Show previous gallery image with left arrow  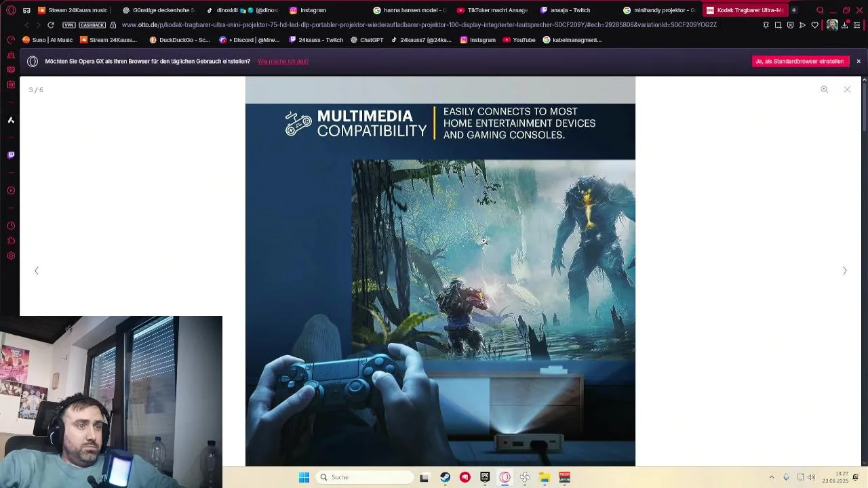click(x=37, y=270)
